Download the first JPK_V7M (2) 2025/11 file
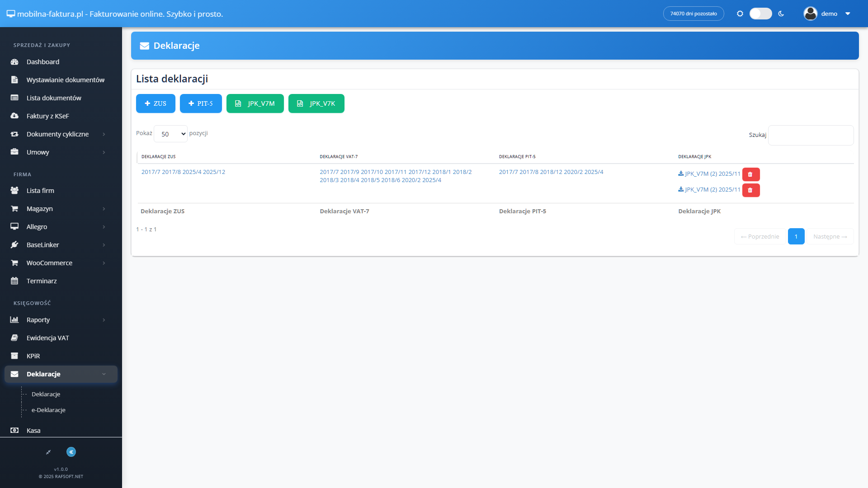 [x=709, y=174]
